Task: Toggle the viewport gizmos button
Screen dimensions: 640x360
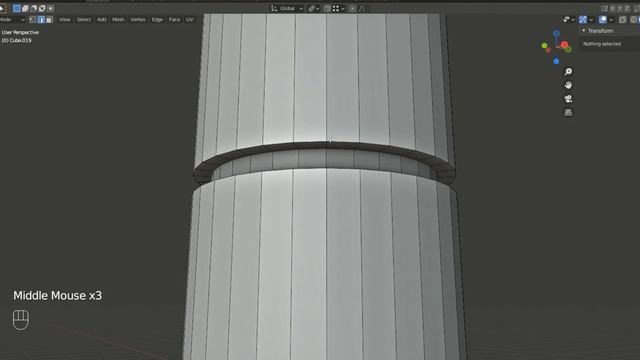Action: tap(583, 20)
